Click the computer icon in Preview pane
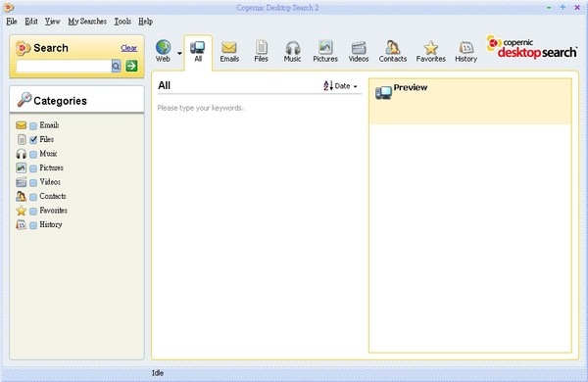The height and width of the screenshot is (382, 588). tap(383, 93)
